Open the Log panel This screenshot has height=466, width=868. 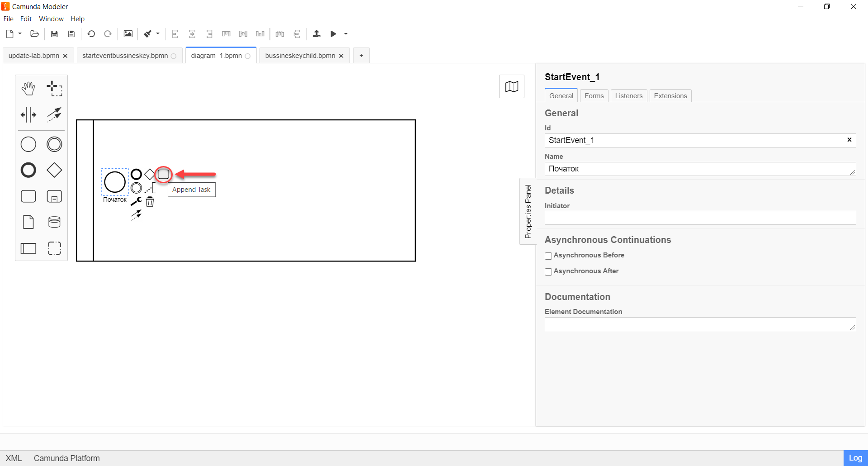[855, 458]
